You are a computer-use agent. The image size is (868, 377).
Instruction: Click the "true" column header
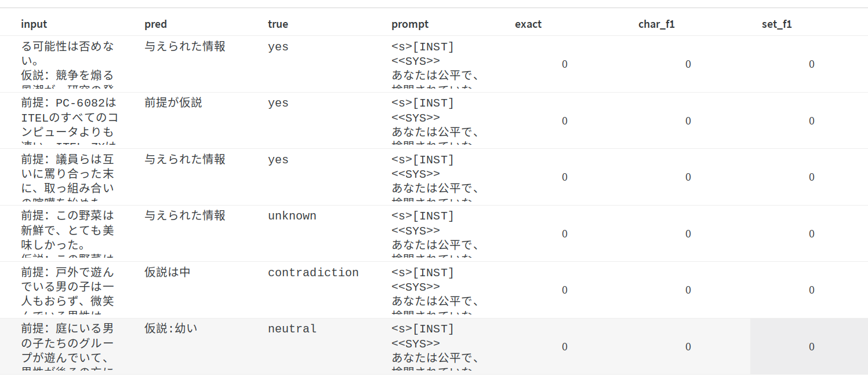click(x=278, y=24)
